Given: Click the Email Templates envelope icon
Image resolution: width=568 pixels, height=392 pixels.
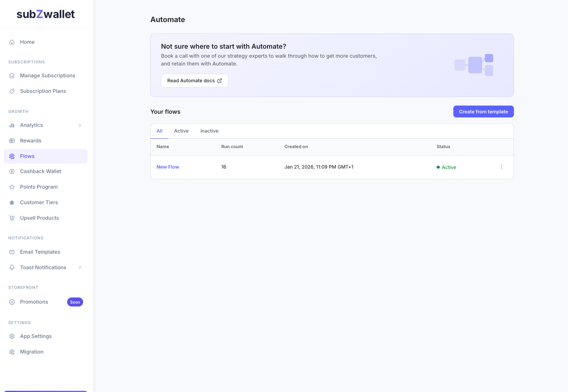Looking at the screenshot, I should (12, 252).
